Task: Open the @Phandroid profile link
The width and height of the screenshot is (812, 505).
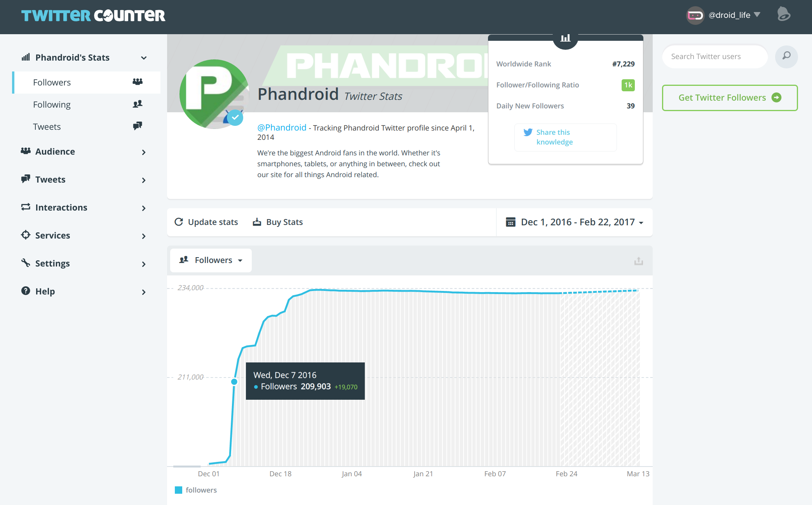Action: (282, 127)
